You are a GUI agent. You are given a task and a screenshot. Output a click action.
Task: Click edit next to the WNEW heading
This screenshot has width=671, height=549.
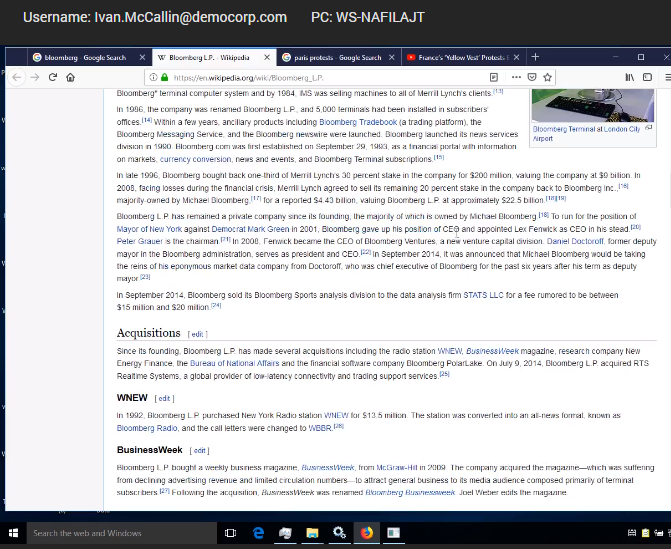coord(163,398)
